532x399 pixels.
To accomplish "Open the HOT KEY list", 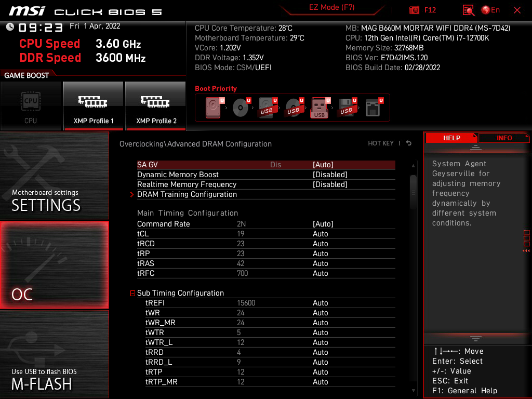I will pos(381,143).
